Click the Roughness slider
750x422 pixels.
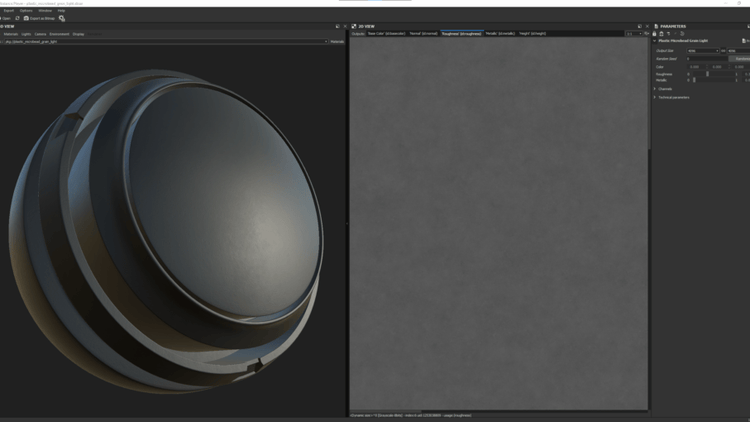tap(708, 74)
